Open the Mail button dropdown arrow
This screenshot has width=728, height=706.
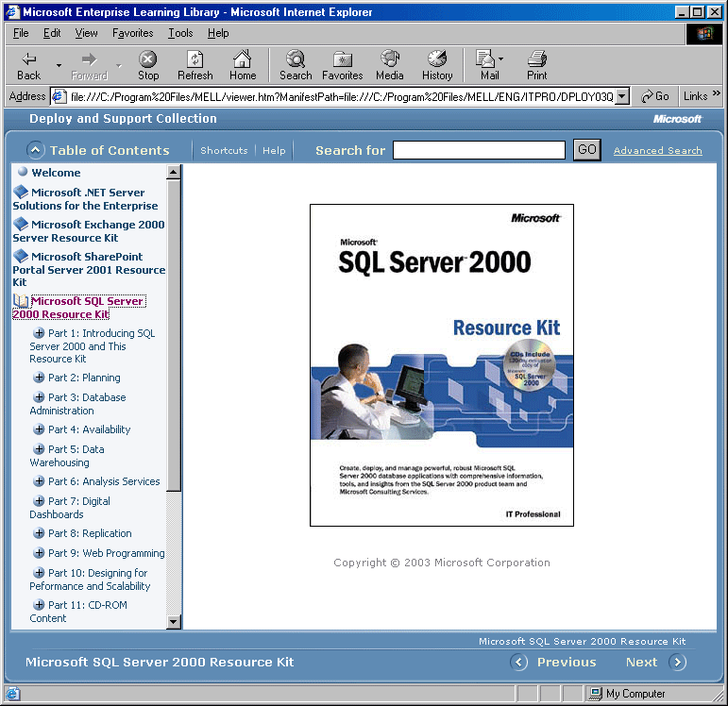(x=500, y=59)
